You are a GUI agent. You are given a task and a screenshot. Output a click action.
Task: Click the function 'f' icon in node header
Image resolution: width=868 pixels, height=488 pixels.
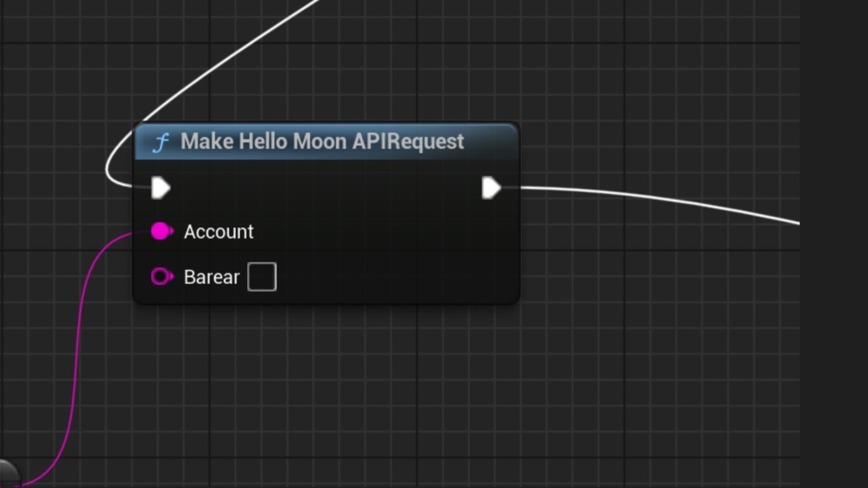tap(161, 142)
